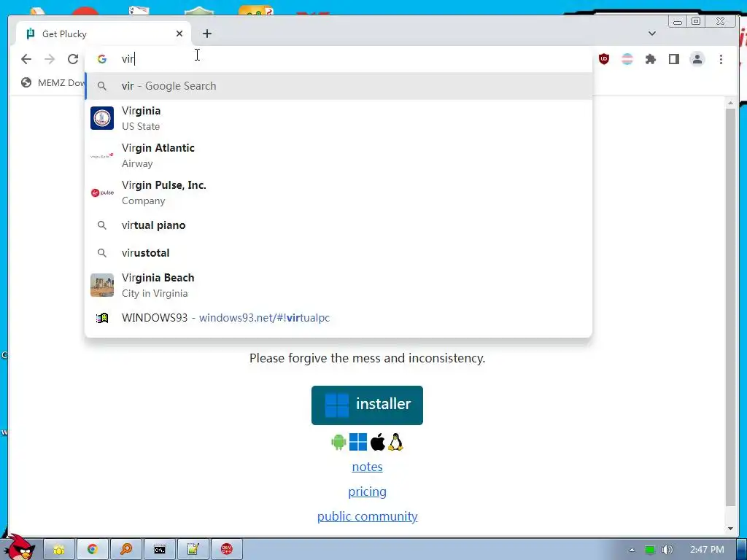Open the uBlock Origin extension icon

coord(603,59)
